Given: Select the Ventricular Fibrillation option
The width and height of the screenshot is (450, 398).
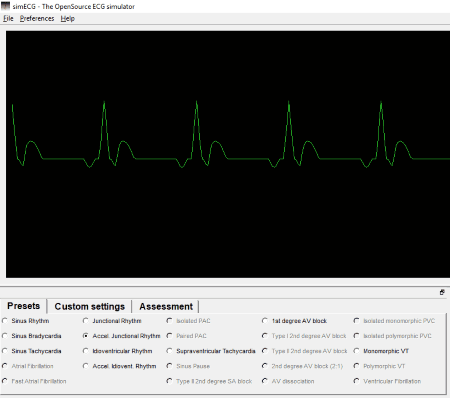Looking at the screenshot, I should [387, 381].
